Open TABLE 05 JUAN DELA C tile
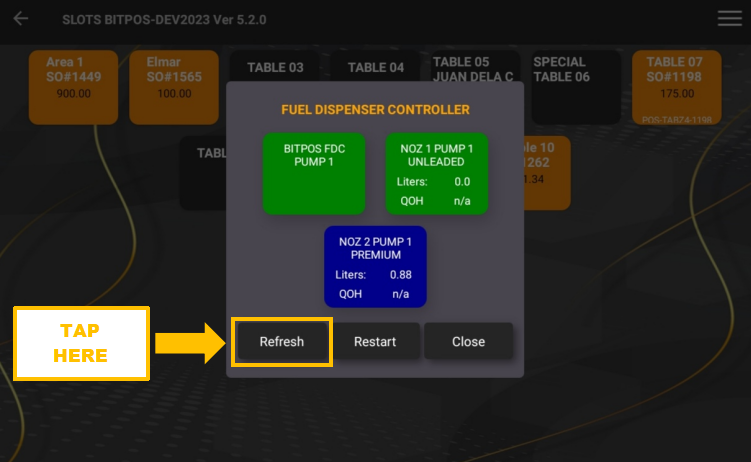The image size is (751, 462). click(474, 68)
